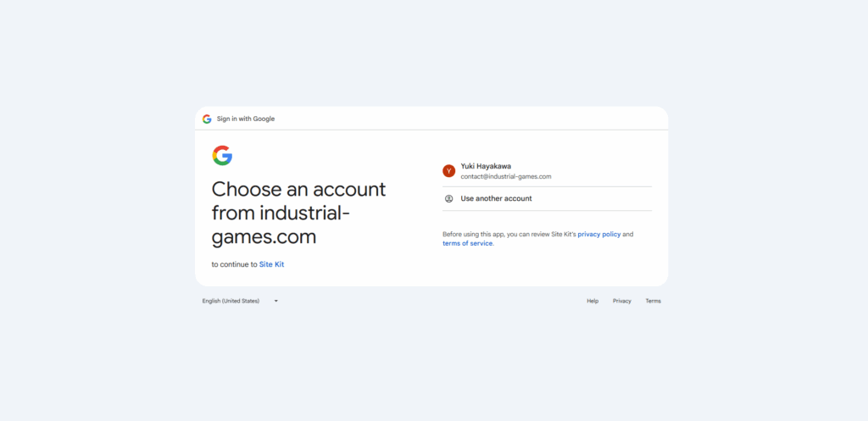
Task: Open the Privacy footer link
Action: pyautogui.click(x=622, y=301)
